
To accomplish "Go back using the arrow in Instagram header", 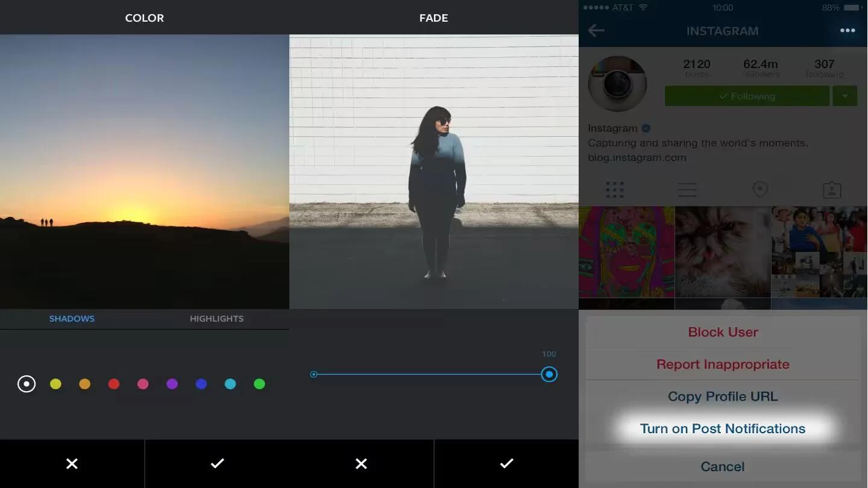I will (x=596, y=31).
